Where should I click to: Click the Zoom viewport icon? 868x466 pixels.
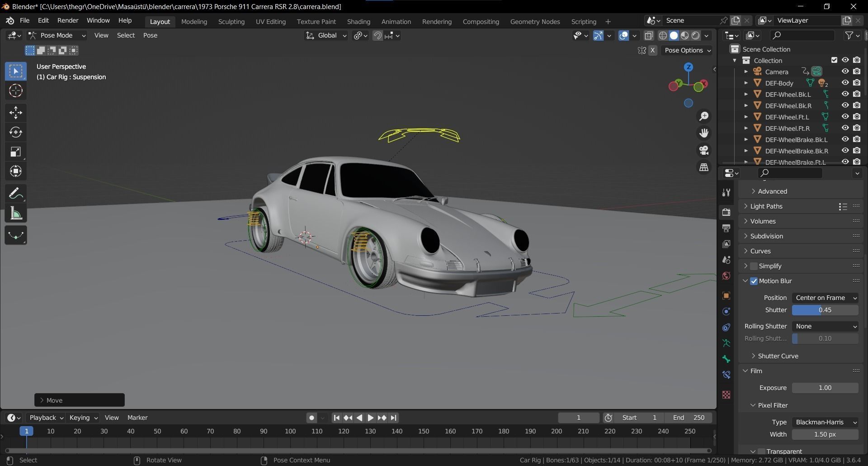tap(704, 117)
